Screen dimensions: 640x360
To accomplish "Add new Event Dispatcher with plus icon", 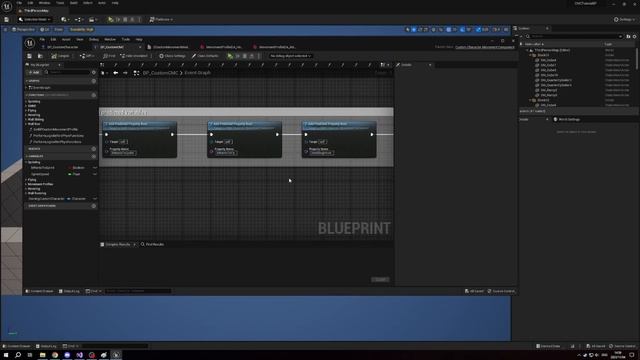I will [x=93, y=206].
